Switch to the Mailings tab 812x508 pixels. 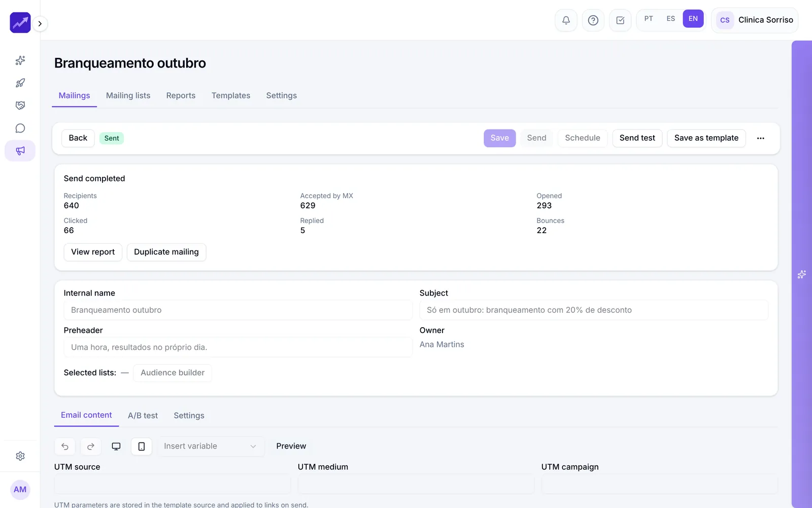(74, 96)
